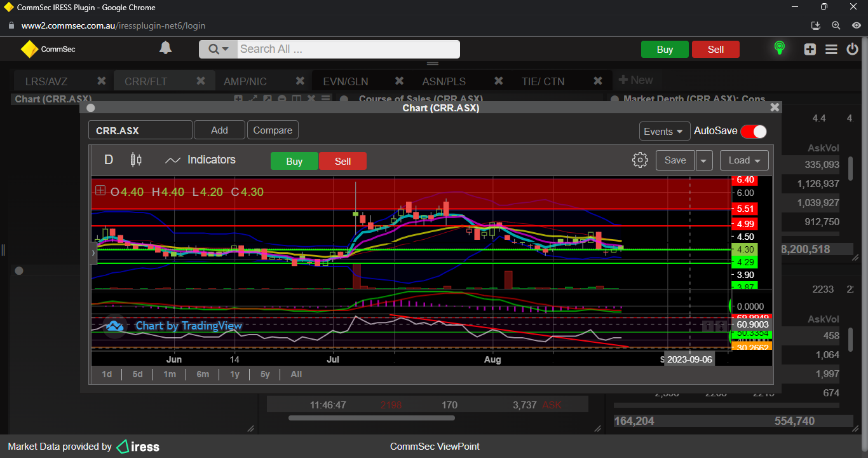Switch to the LRS/AVZ tab
Image resolution: width=868 pixels, height=458 pixels.
point(46,81)
